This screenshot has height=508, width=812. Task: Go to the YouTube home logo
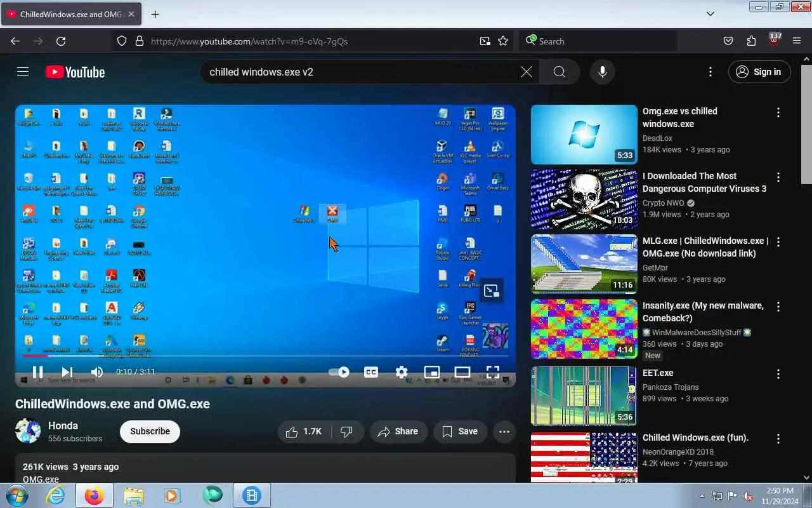pyautogui.click(x=75, y=72)
